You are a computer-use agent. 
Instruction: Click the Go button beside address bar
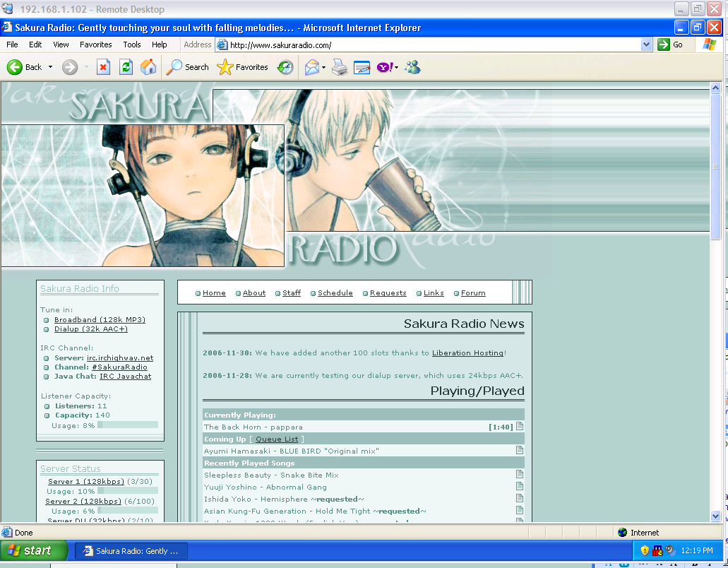[x=671, y=45]
